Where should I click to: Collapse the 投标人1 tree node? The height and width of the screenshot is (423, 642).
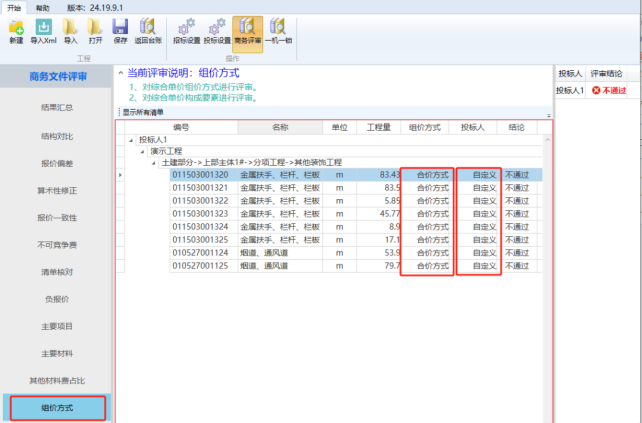click(x=130, y=140)
